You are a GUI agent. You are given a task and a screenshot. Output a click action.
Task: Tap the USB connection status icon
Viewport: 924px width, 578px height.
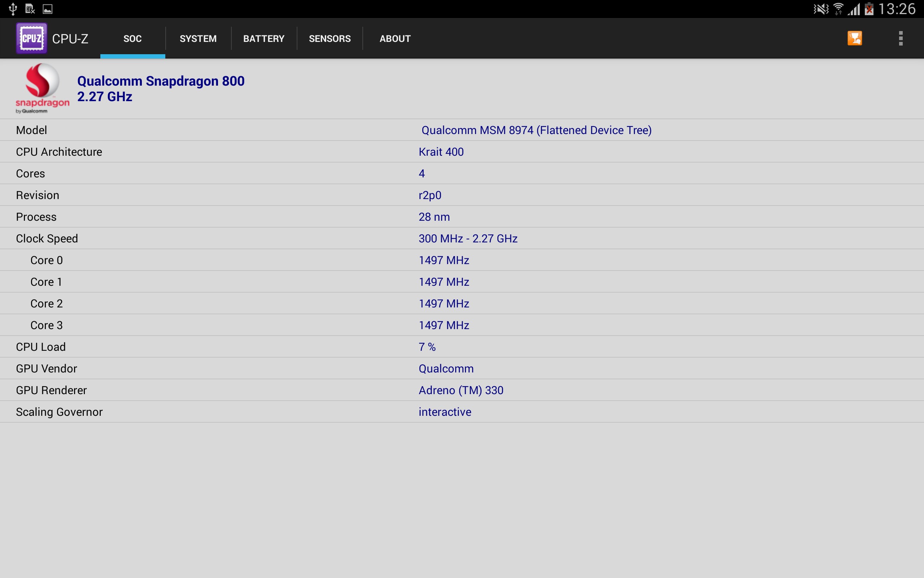[13, 9]
